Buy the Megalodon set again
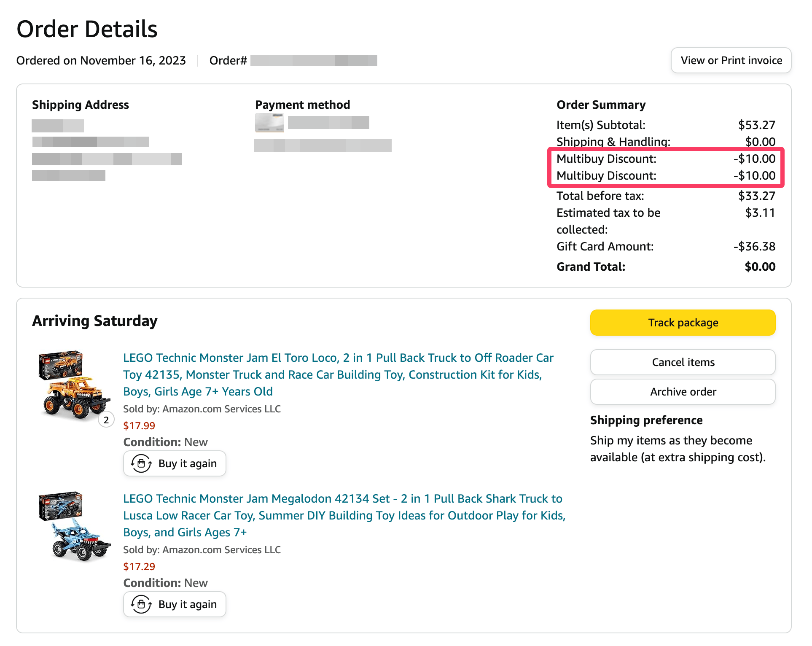Viewport: 812px width, 646px height. click(x=175, y=604)
